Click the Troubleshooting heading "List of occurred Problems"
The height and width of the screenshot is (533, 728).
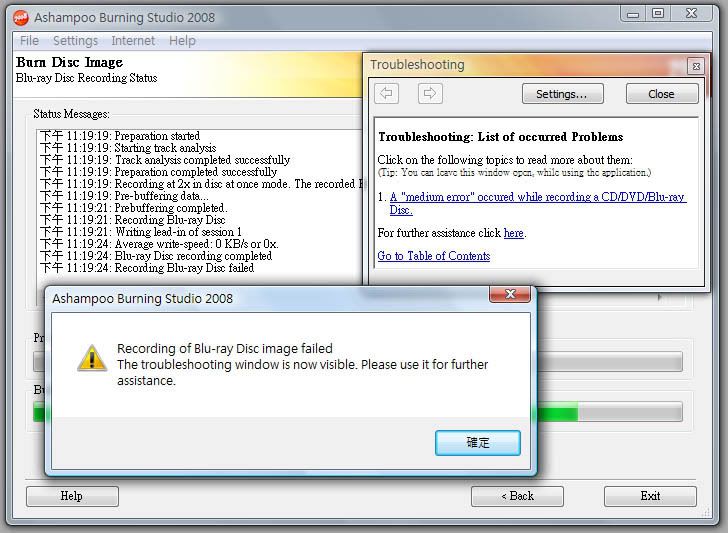click(x=500, y=137)
